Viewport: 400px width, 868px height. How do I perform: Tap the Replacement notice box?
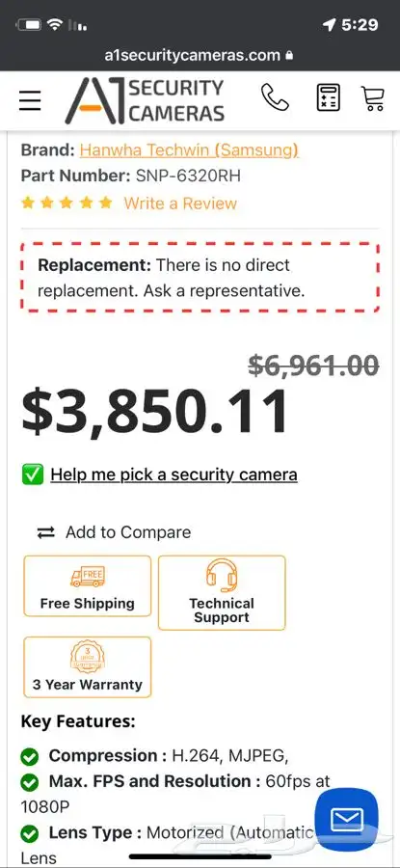point(200,278)
